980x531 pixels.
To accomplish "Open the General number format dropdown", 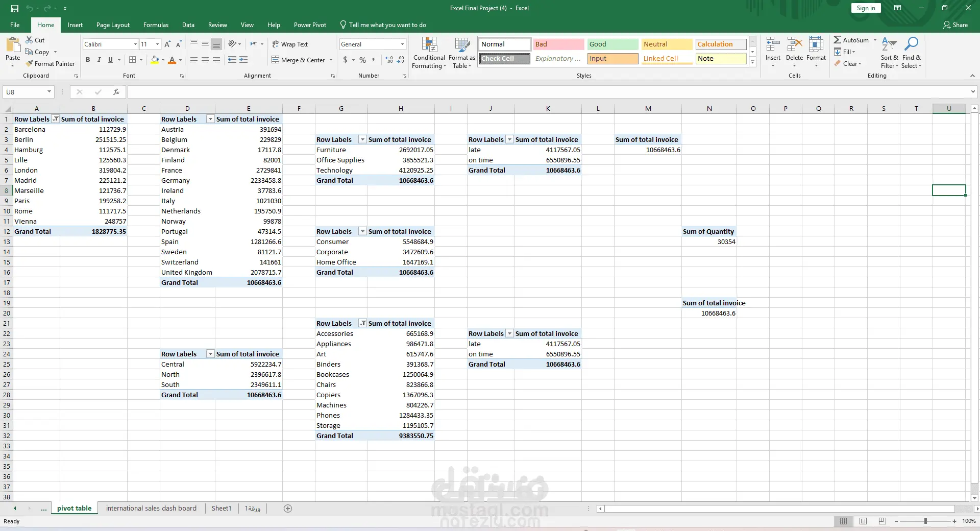I will click(x=402, y=44).
